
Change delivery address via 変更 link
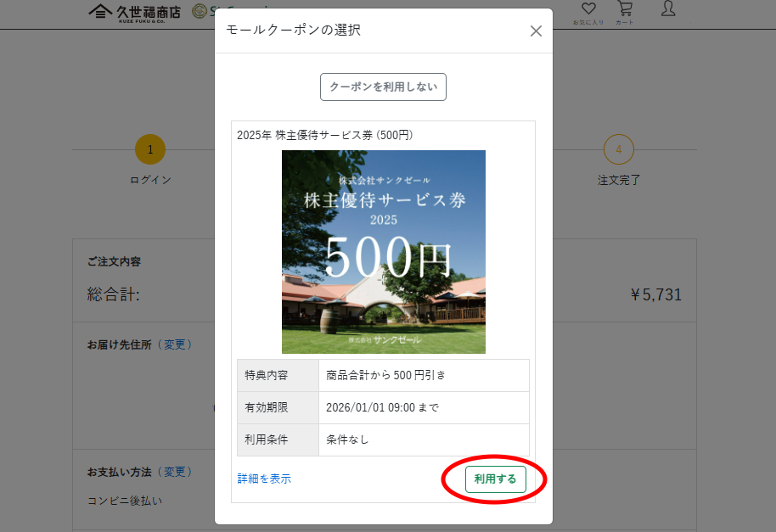(174, 344)
